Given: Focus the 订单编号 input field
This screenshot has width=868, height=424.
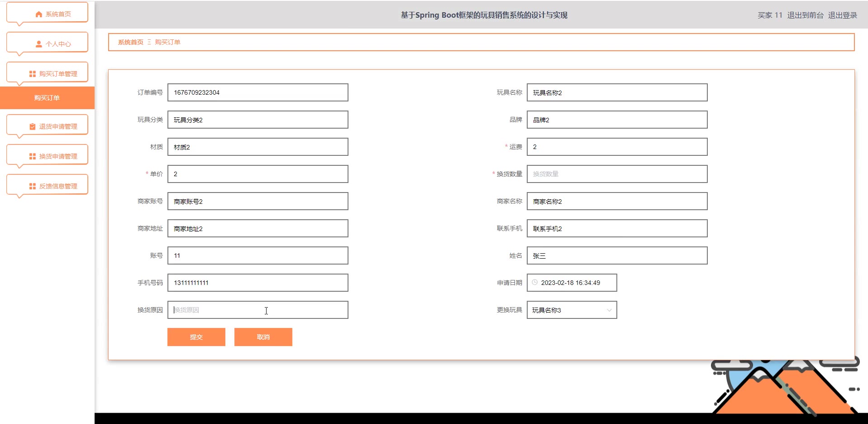Looking at the screenshot, I should tap(258, 92).
